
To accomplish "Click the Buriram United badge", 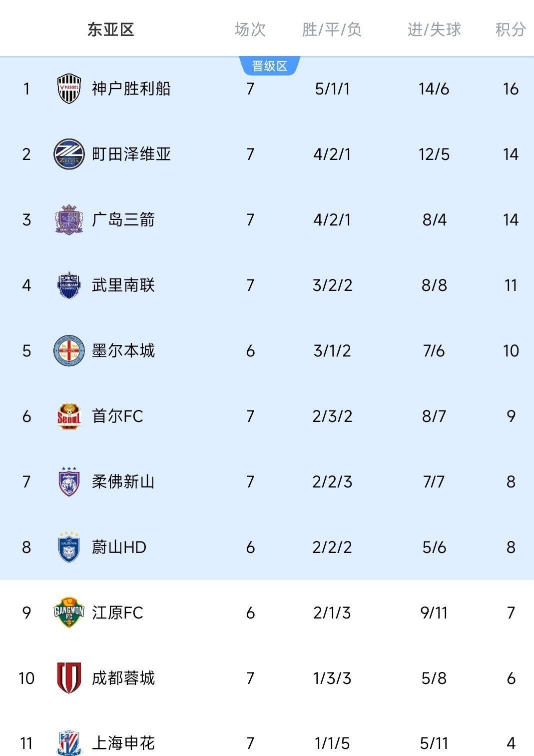I will 69,285.
